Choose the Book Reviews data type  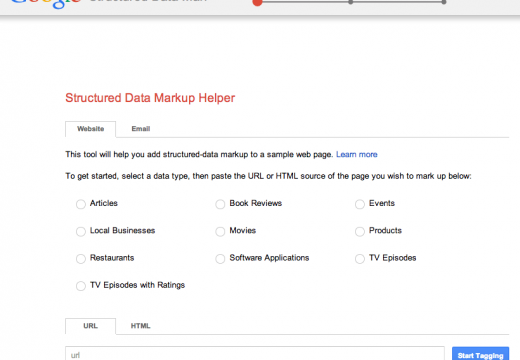220,204
